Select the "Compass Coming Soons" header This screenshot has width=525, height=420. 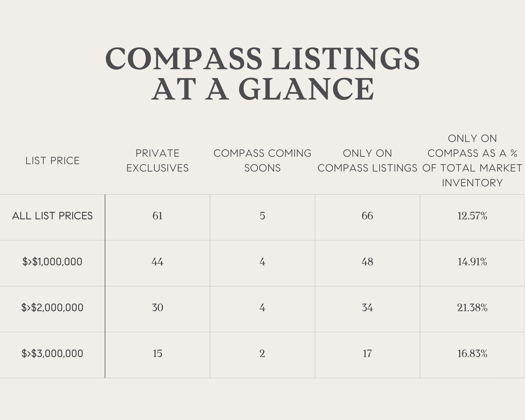click(x=262, y=161)
